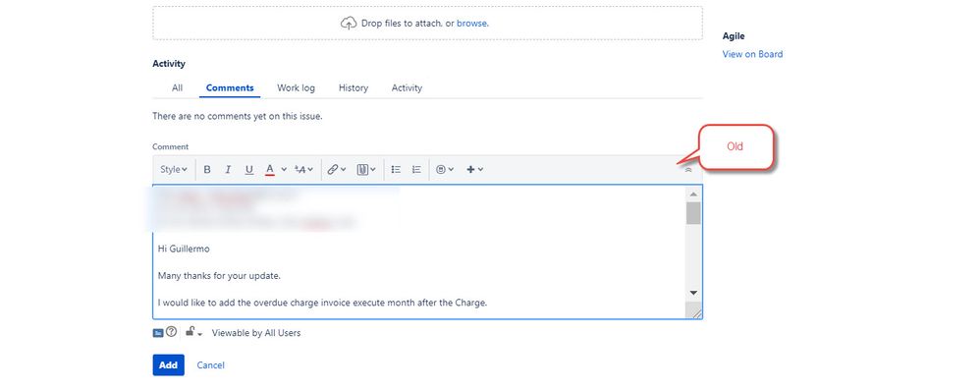Insert a bullet list
980x390 pixels.
396,169
